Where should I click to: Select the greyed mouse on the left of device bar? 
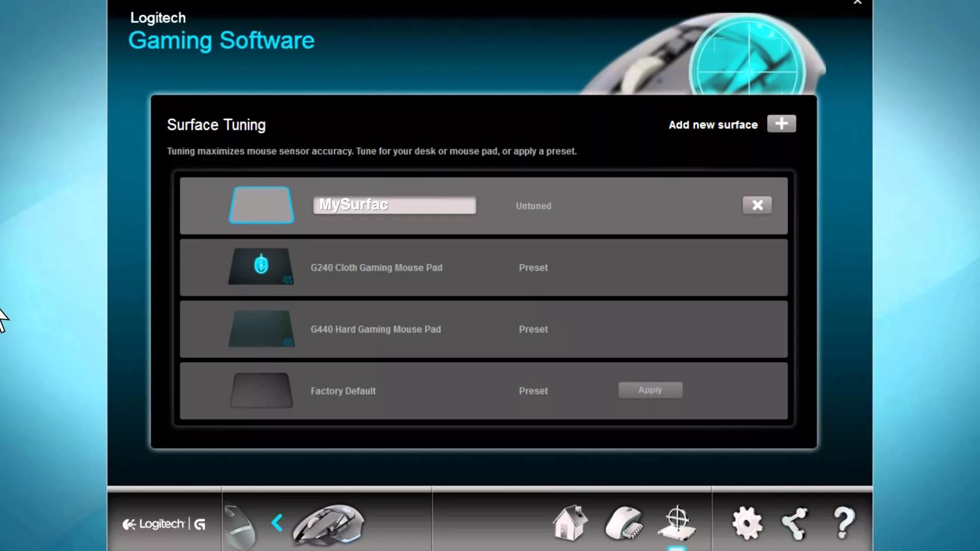tap(239, 527)
